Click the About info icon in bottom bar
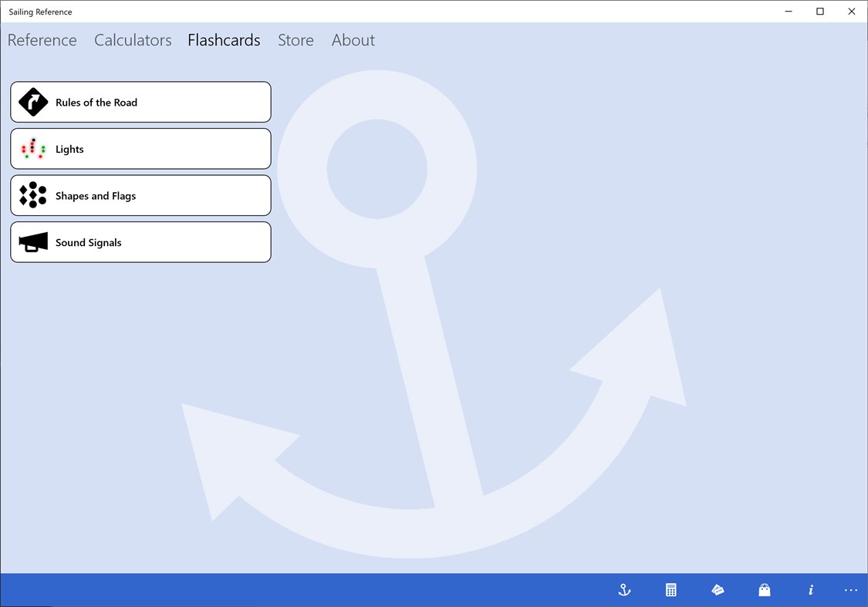 (x=811, y=589)
